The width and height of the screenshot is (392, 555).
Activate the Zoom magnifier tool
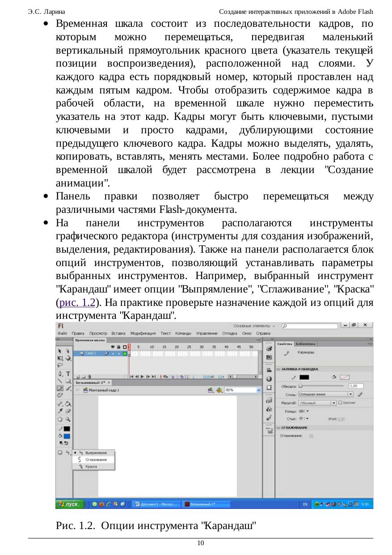pos(68,419)
